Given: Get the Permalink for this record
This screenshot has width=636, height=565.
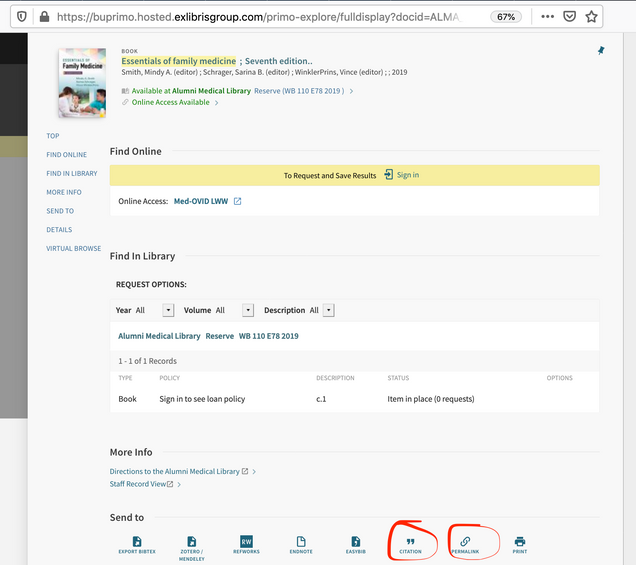Looking at the screenshot, I should pyautogui.click(x=465, y=541).
